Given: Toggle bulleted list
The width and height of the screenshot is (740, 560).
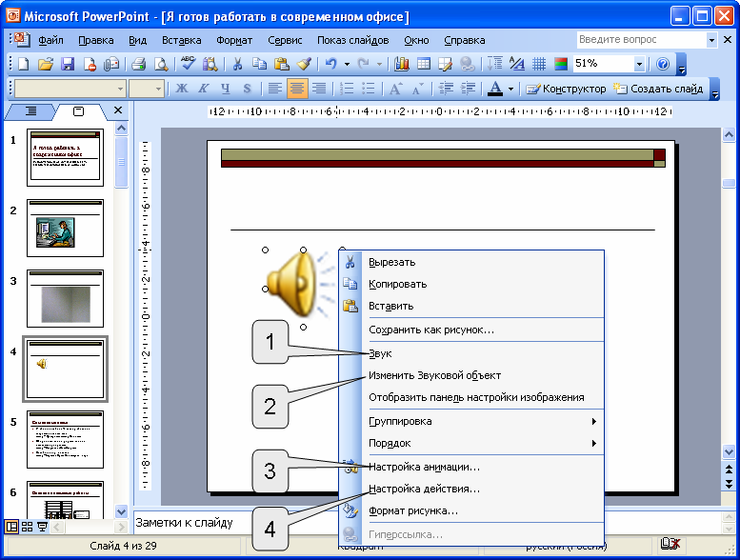Looking at the screenshot, I should (x=369, y=89).
